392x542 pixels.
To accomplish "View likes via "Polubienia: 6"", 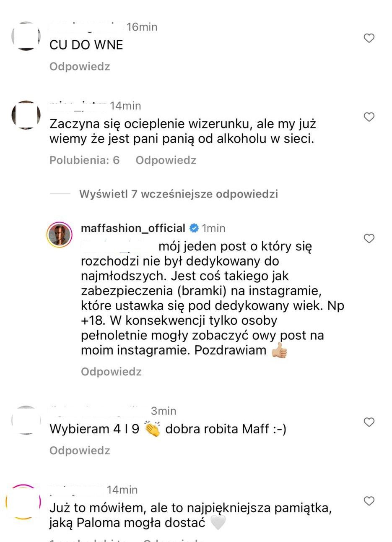I will click(85, 160).
